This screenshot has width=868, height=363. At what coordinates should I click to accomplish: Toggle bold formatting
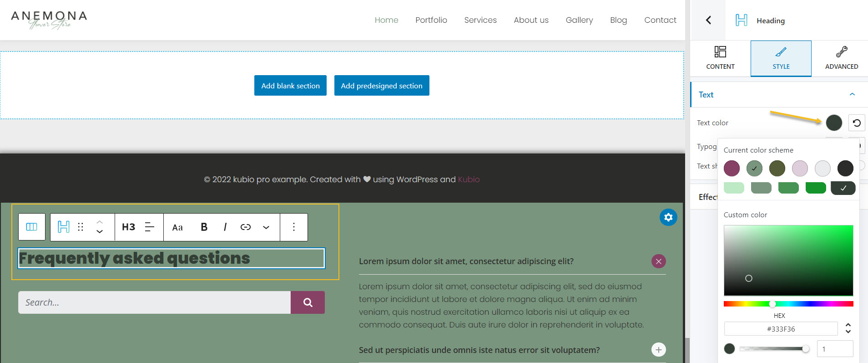tap(204, 227)
